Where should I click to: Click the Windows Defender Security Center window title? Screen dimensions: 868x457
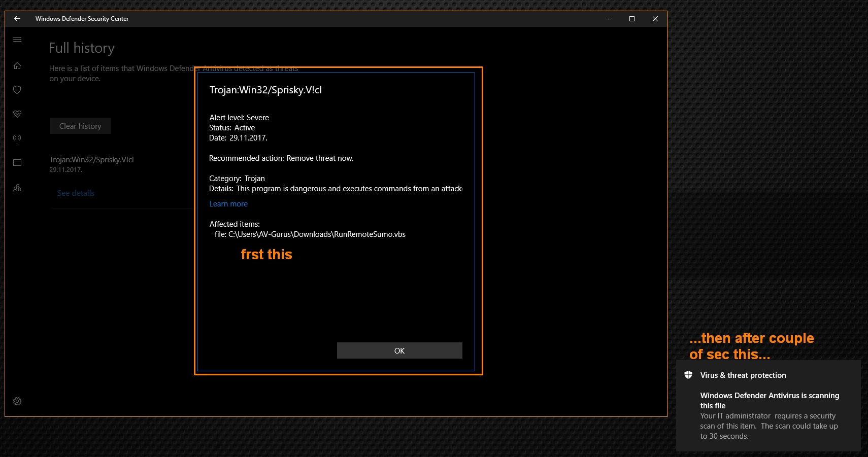82,19
